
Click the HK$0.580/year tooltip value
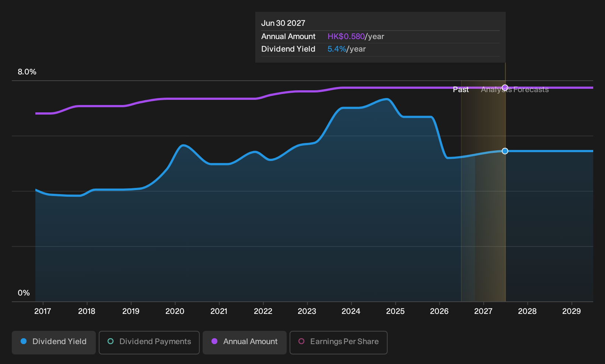point(356,36)
